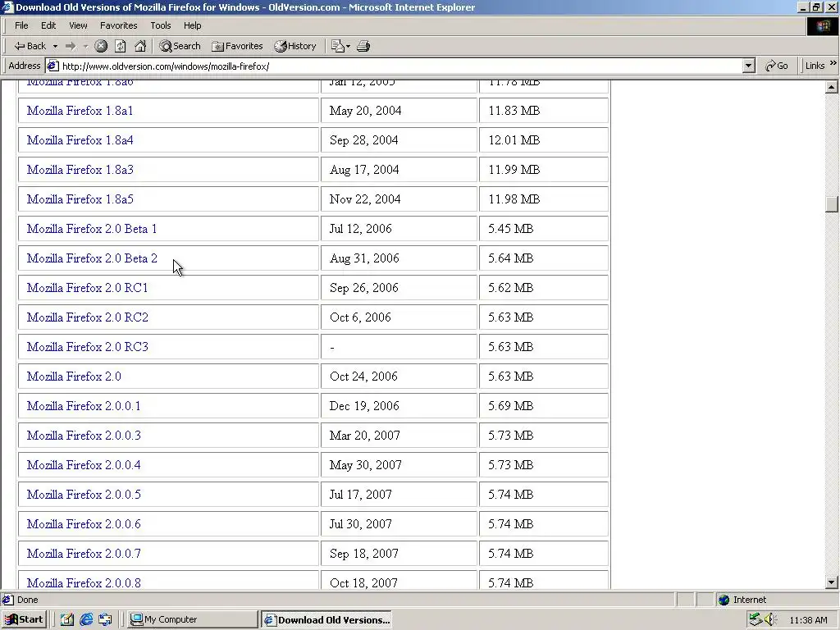The image size is (840, 630).
Task: Open Mozilla Firefox 2.0 Beta 2 link
Action: (92, 258)
